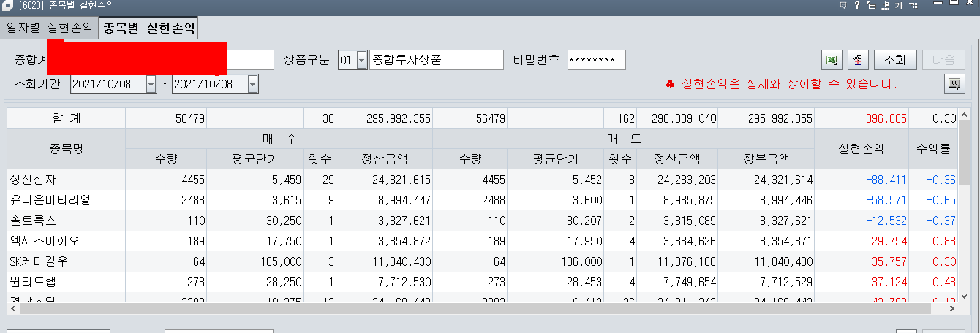
Task: Click the vertical scrollbar down arrow
Action: [x=965, y=297]
